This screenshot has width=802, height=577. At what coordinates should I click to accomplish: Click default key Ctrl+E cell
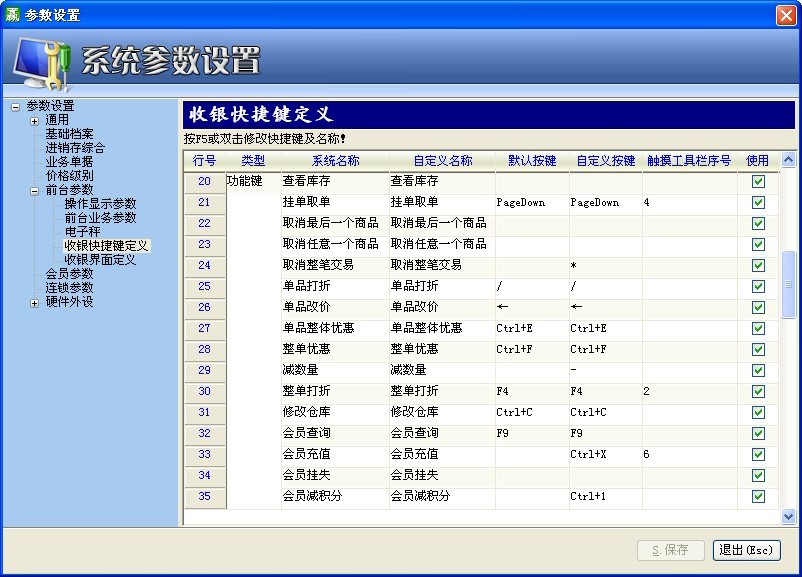[532, 328]
